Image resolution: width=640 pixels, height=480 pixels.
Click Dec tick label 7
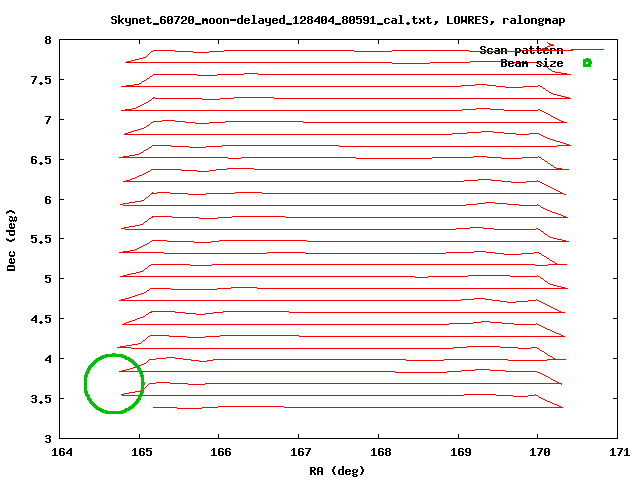point(48,120)
